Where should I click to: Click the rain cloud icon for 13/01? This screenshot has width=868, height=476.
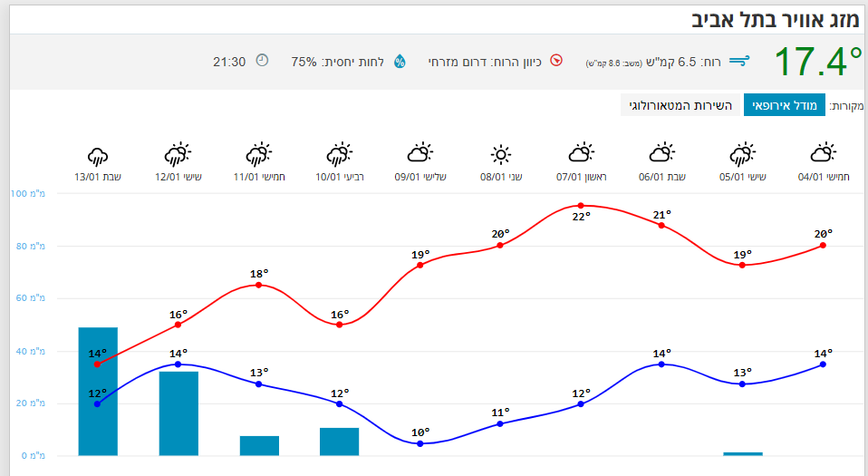[x=98, y=154]
